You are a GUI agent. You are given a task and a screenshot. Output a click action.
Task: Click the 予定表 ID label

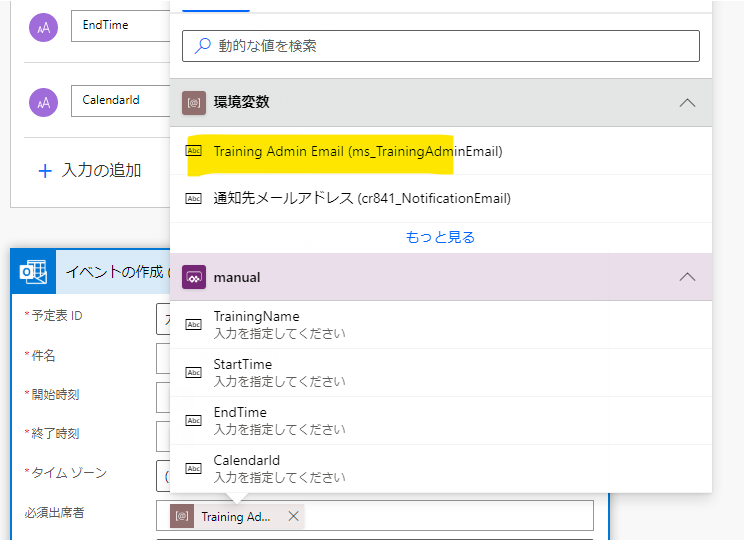(x=57, y=316)
